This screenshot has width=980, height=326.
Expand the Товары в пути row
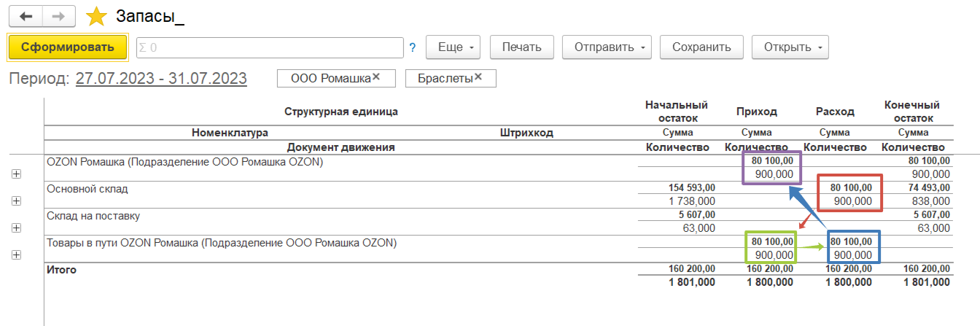(16, 255)
